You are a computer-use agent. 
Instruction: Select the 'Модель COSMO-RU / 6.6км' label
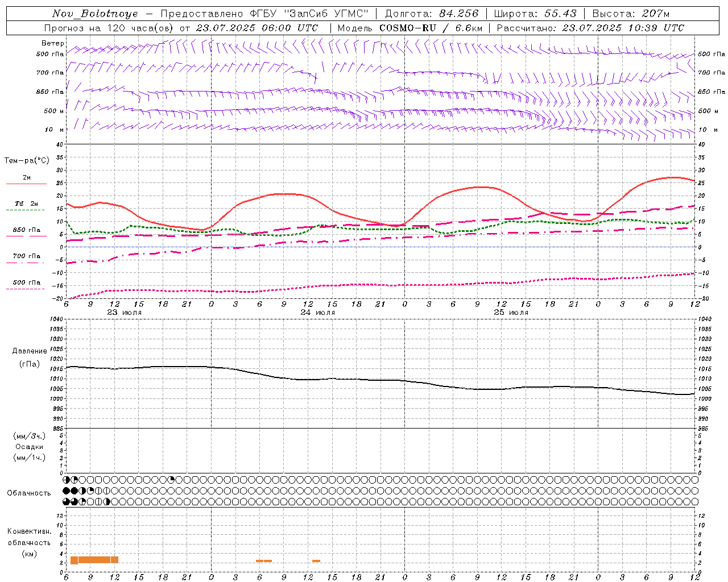[x=410, y=28]
